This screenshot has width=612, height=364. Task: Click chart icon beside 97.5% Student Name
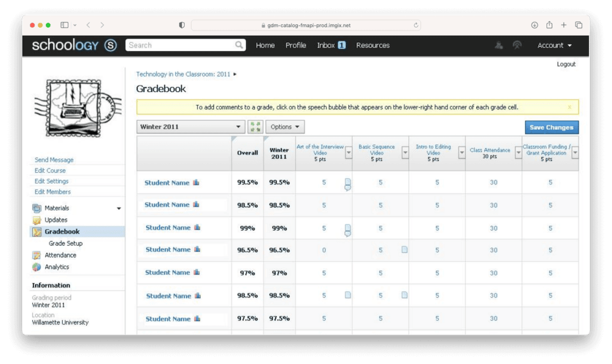point(197,319)
